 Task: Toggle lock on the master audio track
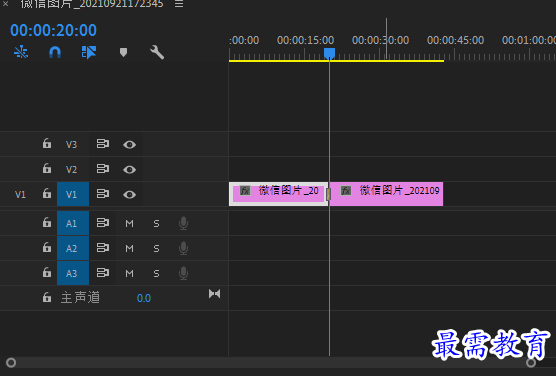(x=47, y=298)
